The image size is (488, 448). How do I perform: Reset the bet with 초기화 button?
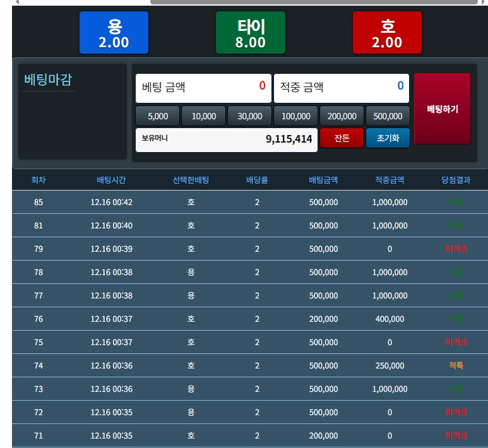[x=388, y=138]
